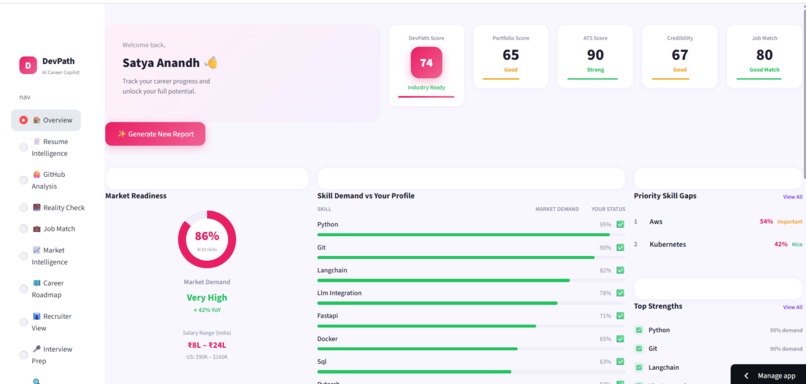Click the DevPath Score 74 badge
This screenshot has width=806, height=384.
tap(426, 63)
